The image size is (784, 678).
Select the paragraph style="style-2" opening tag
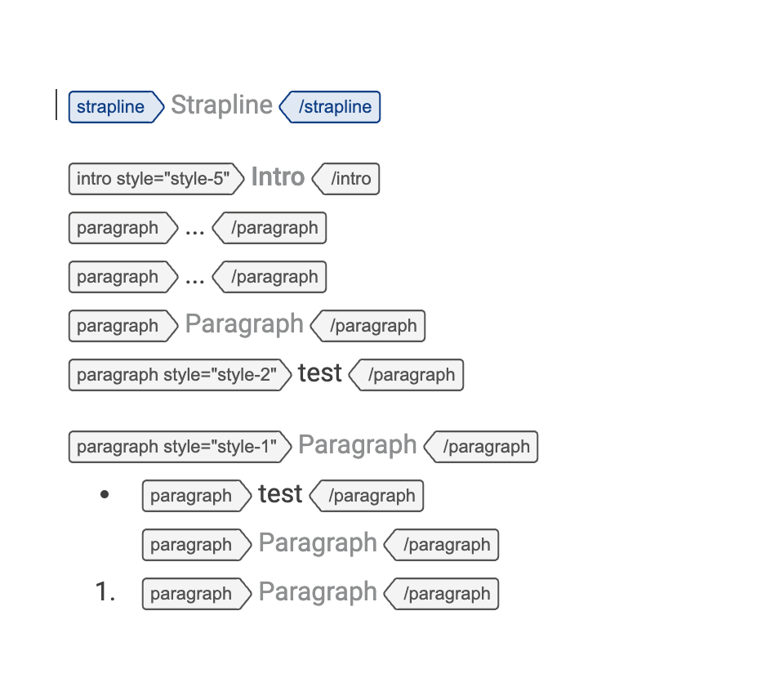175,375
